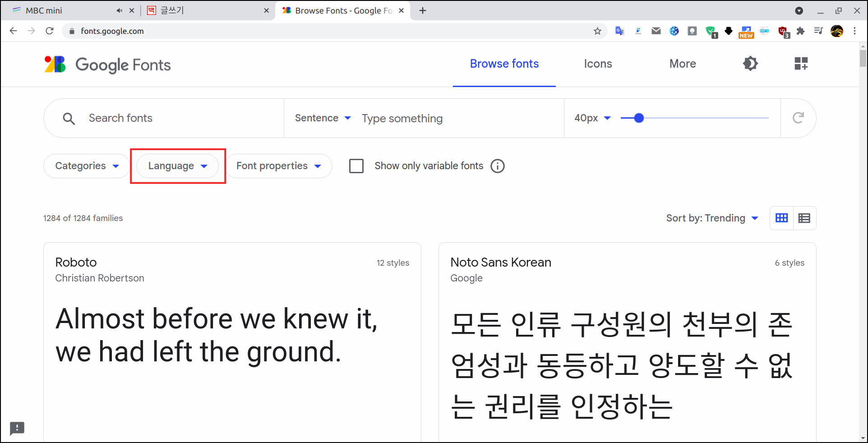
Task: Open Chrome three-dot menu
Action: point(854,31)
